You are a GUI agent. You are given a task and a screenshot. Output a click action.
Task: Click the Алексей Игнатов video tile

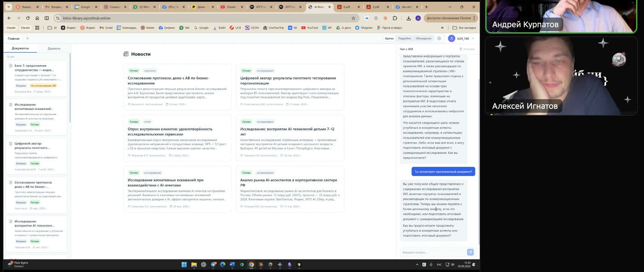pos(560,76)
